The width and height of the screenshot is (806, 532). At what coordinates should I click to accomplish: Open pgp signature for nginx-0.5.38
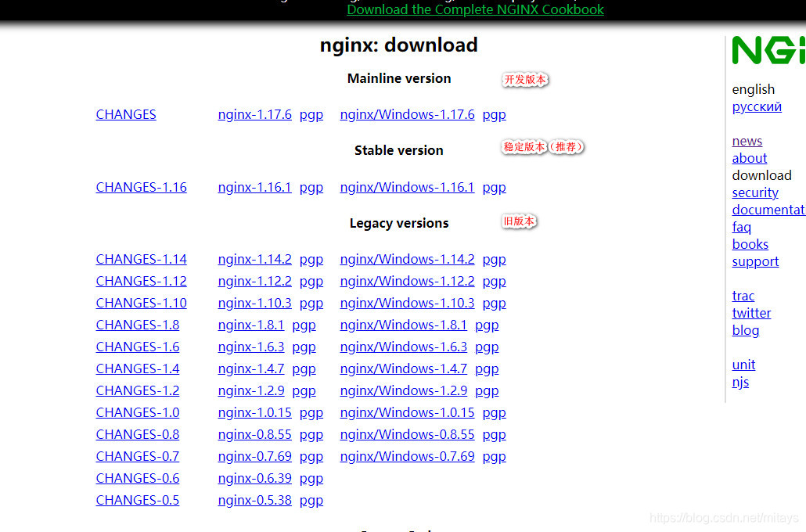[x=311, y=501]
